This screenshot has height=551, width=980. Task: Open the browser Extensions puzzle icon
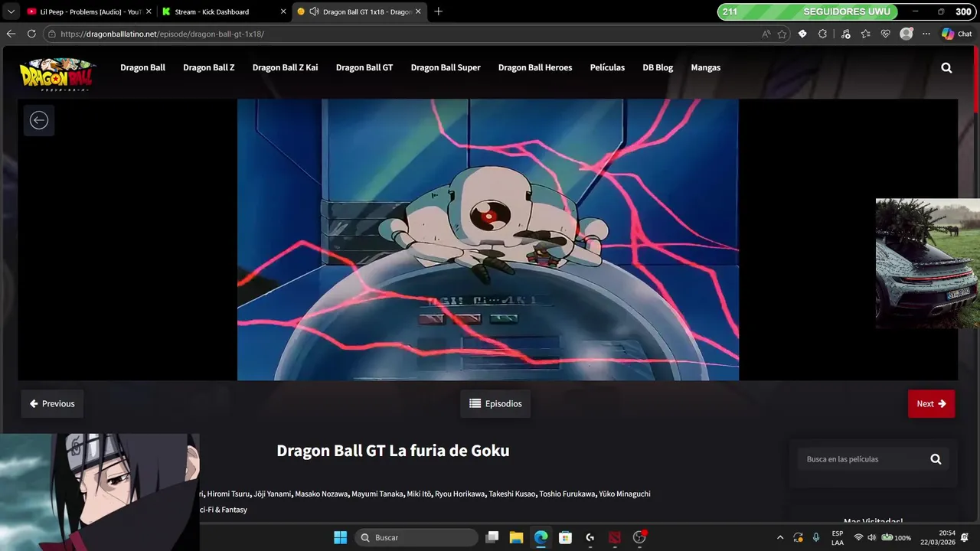[822, 34]
